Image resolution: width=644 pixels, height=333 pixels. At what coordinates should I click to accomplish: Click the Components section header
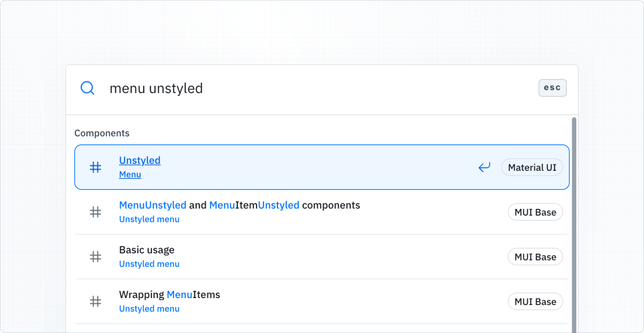click(102, 133)
